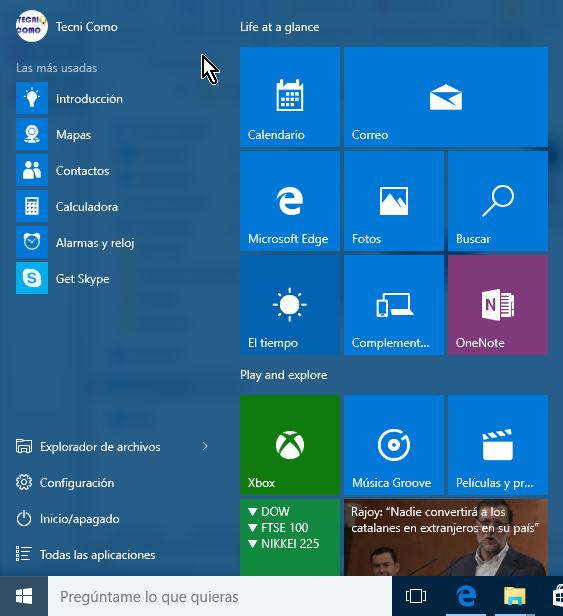The image size is (563, 616).
Task: Open the OneNote tile
Action: click(498, 305)
